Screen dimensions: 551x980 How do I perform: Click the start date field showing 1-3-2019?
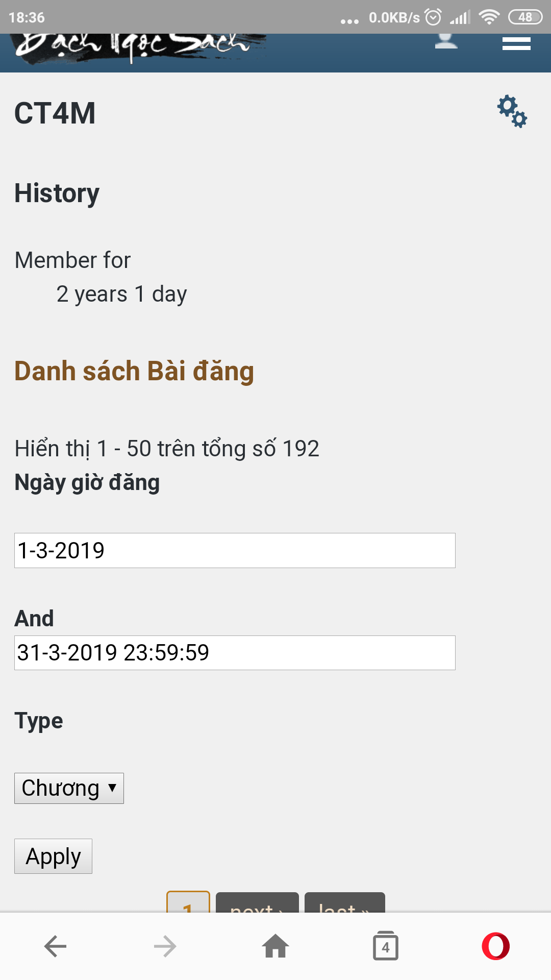pos(234,551)
